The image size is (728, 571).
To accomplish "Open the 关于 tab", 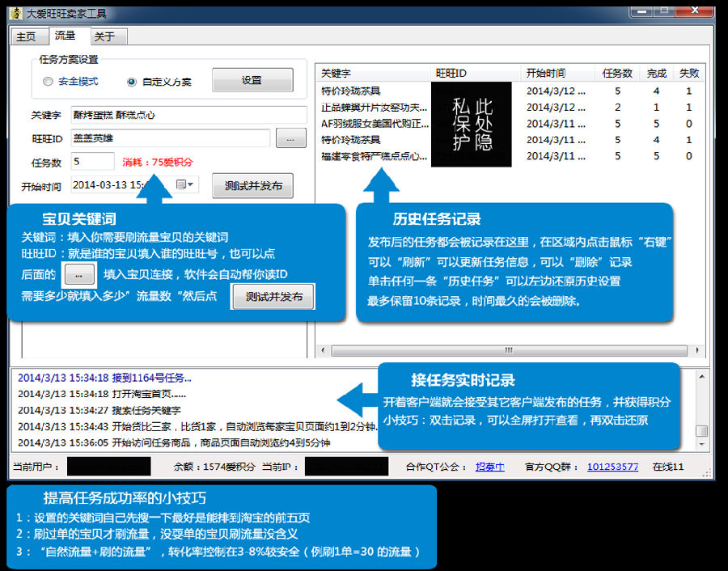I will pos(104,36).
